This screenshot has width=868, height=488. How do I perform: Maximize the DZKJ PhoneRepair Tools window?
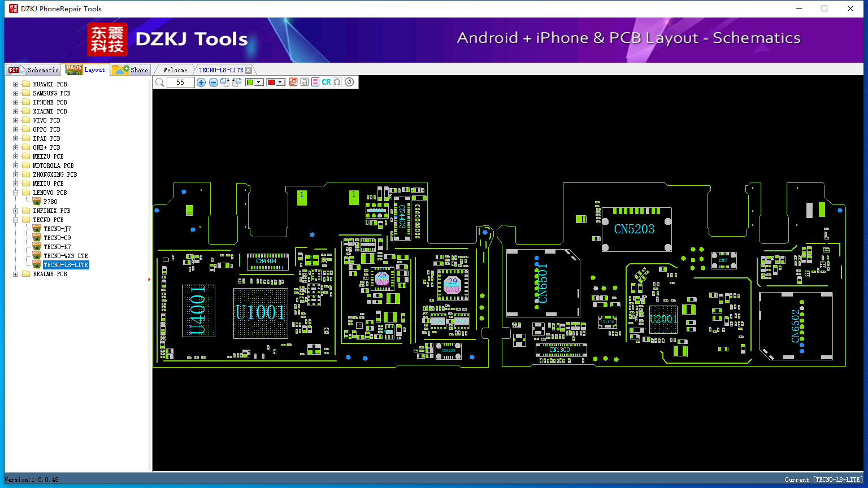coord(824,8)
